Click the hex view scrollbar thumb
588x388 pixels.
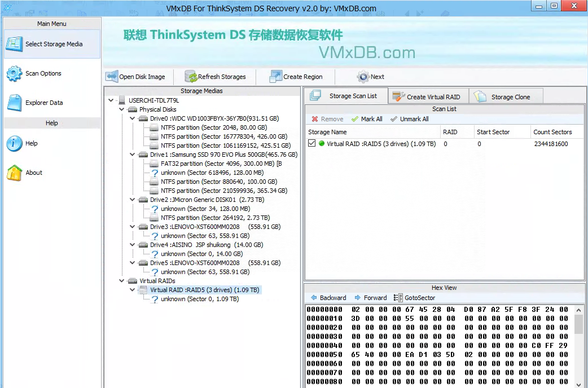578,324
